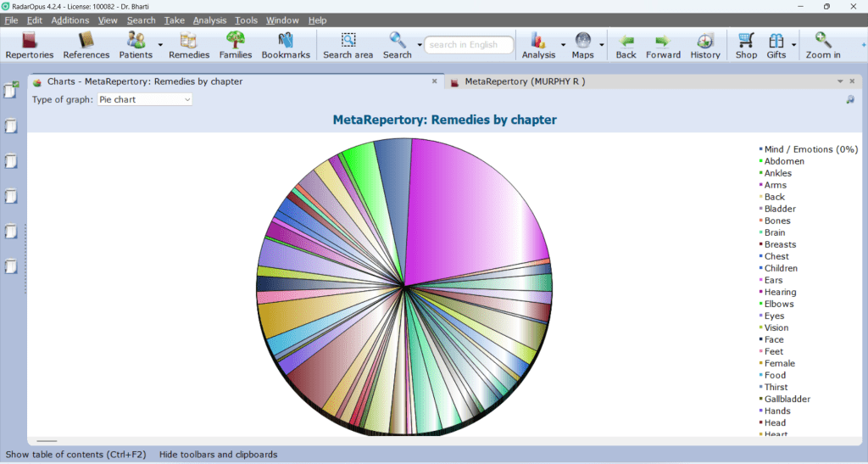Open the References book icon
The height and width of the screenshot is (464, 868).
pyautogui.click(x=86, y=46)
